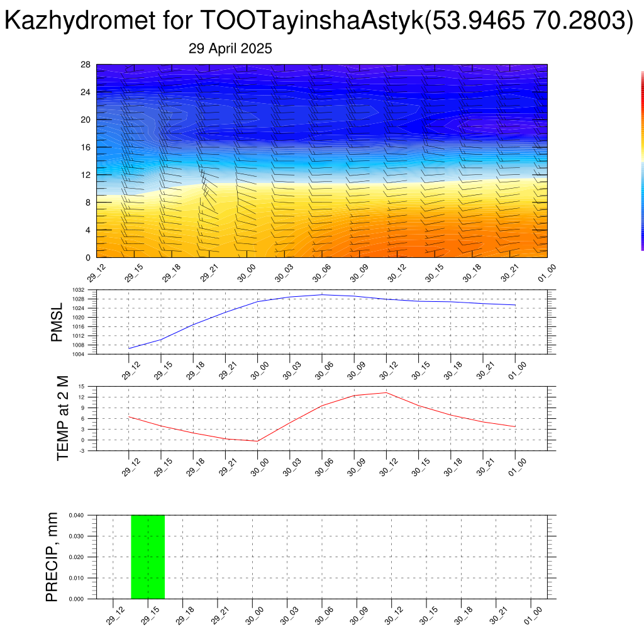Viewport: 644px width, 644px height.
Task: Click the PRECIP, mm axis label
Action: [52, 557]
